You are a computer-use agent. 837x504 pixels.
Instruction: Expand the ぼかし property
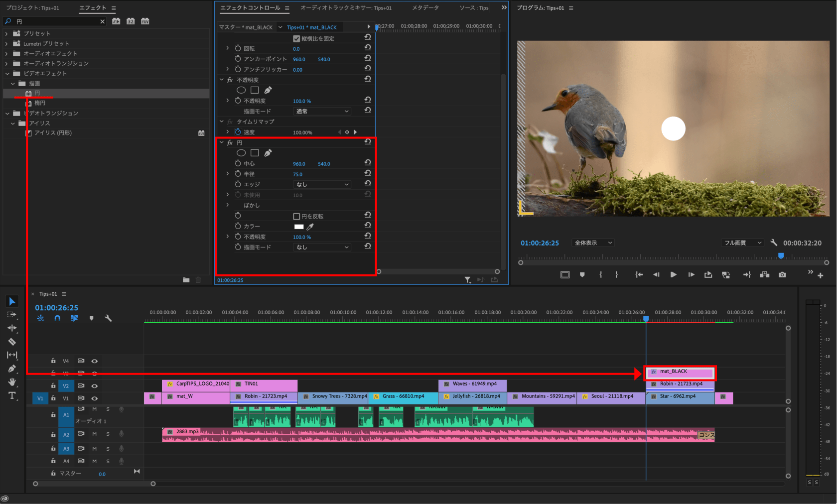pyautogui.click(x=228, y=205)
